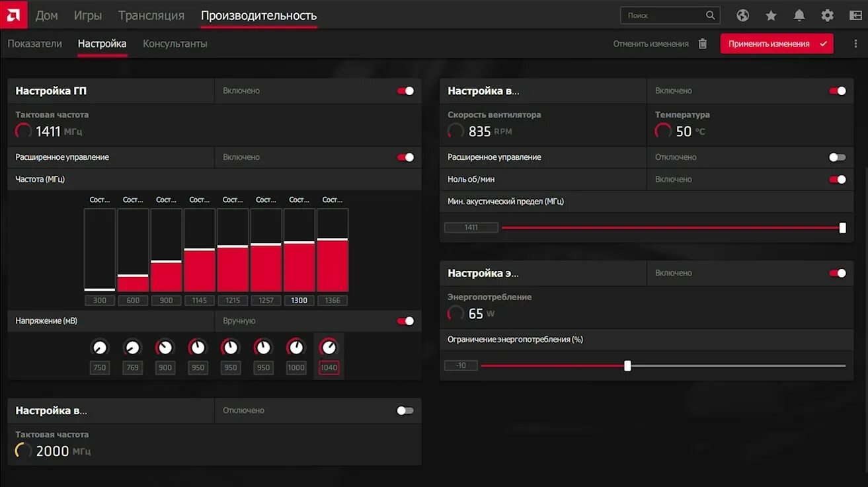Click the trash icon beside Отменить изменения
Viewport: 868px width, 487px height.
coord(703,44)
